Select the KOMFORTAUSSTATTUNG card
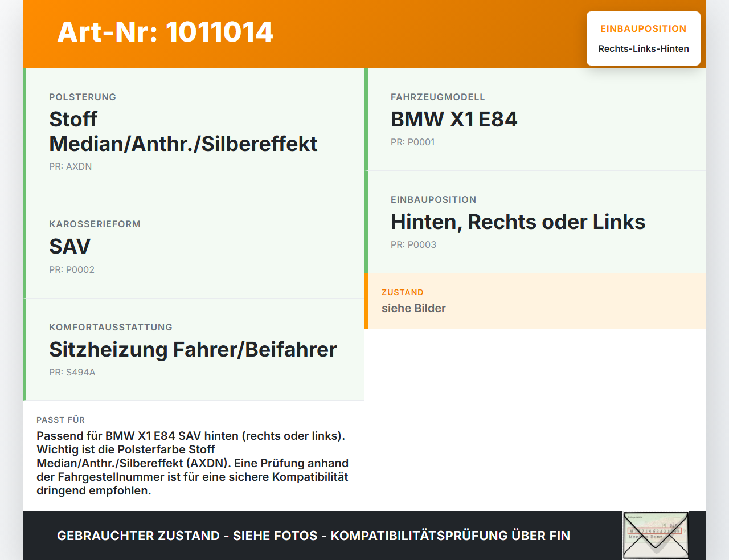 coord(194,349)
